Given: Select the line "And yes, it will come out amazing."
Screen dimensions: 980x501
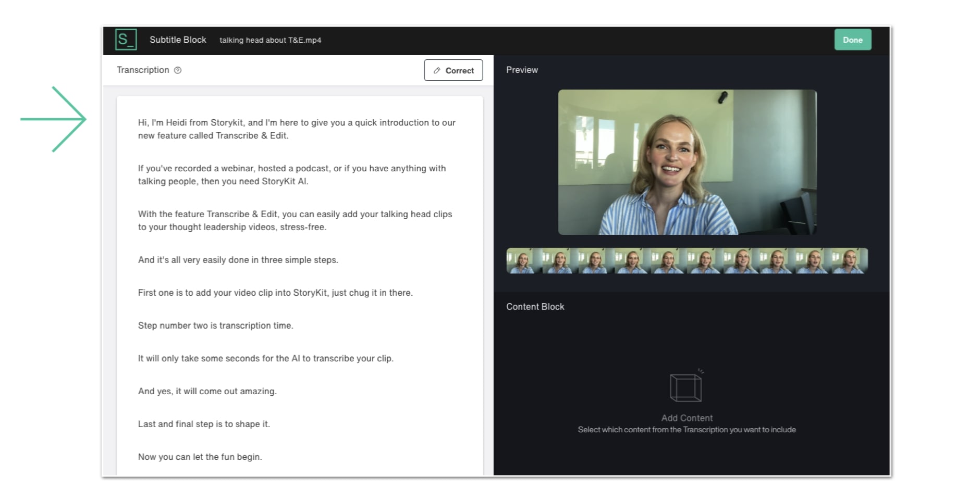Looking at the screenshot, I should (x=207, y=391).
